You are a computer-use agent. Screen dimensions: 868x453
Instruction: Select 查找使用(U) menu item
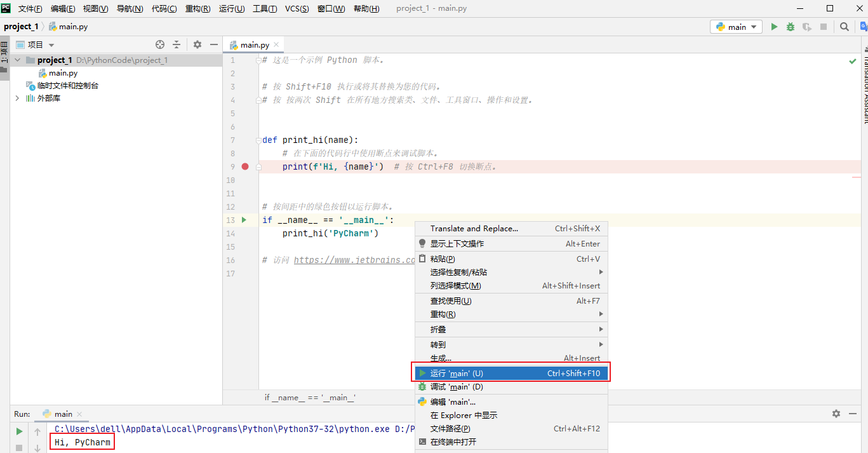pos(511,301)
